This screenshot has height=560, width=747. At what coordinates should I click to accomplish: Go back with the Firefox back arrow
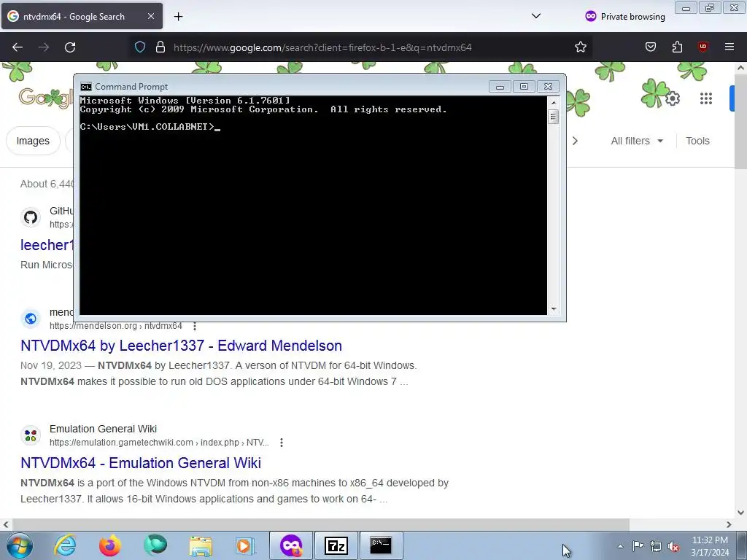pyautogui.click(x=18, y=47)
